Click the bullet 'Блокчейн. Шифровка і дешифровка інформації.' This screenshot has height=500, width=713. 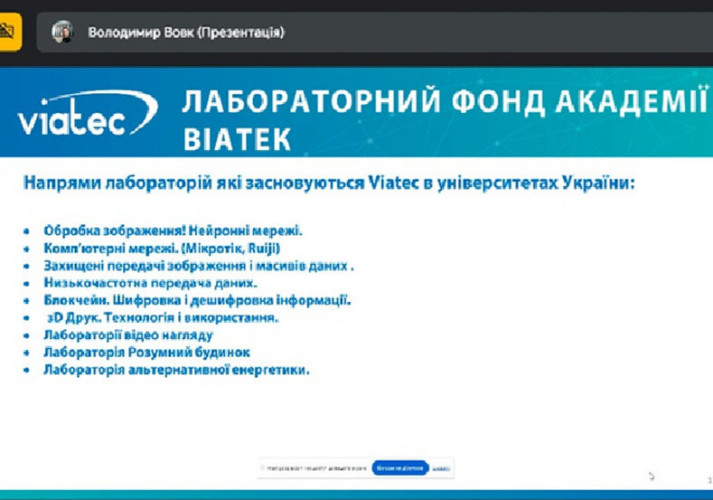(x=197, y=300)
